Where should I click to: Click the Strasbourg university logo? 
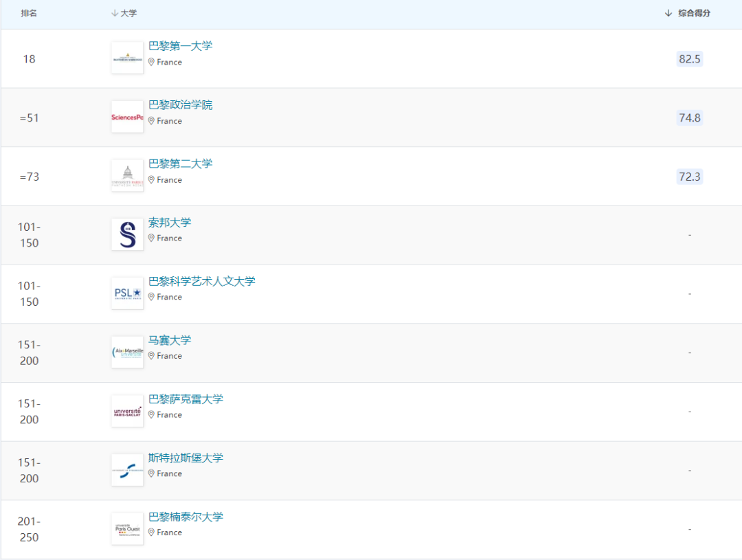(127, 470)
